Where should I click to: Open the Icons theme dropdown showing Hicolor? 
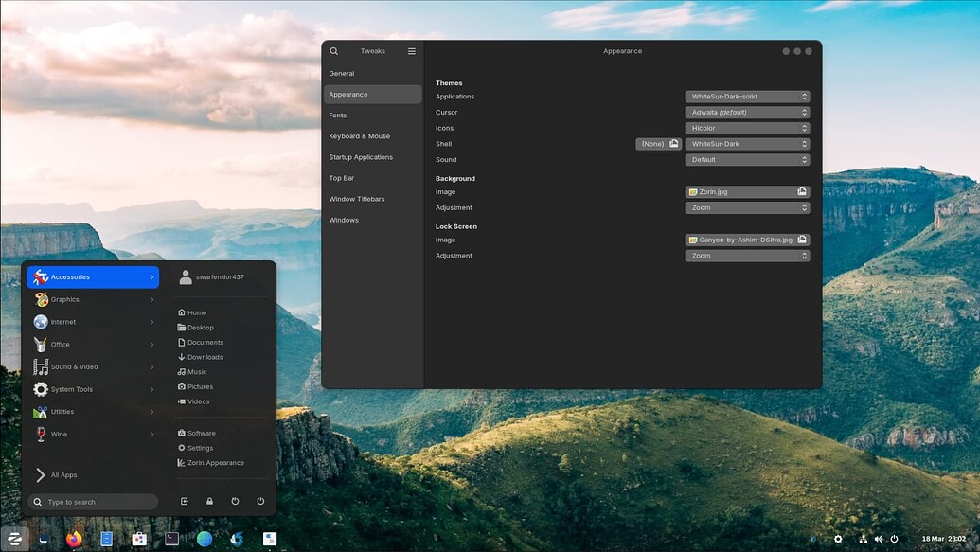(x=746, y=128)
